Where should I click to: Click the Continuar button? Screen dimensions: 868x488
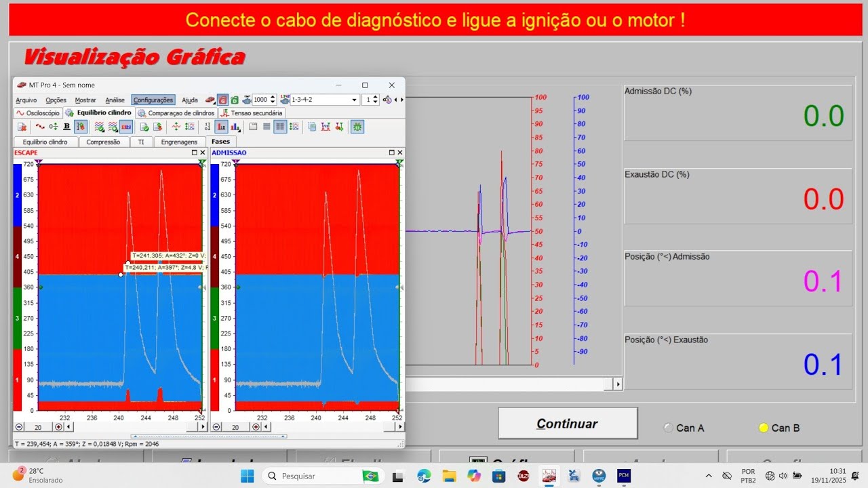(568, 424)
